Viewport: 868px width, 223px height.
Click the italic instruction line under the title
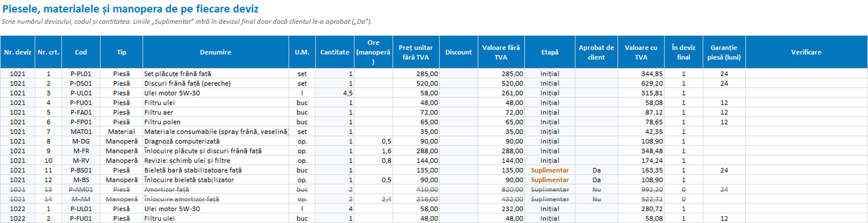click(186, 22)
